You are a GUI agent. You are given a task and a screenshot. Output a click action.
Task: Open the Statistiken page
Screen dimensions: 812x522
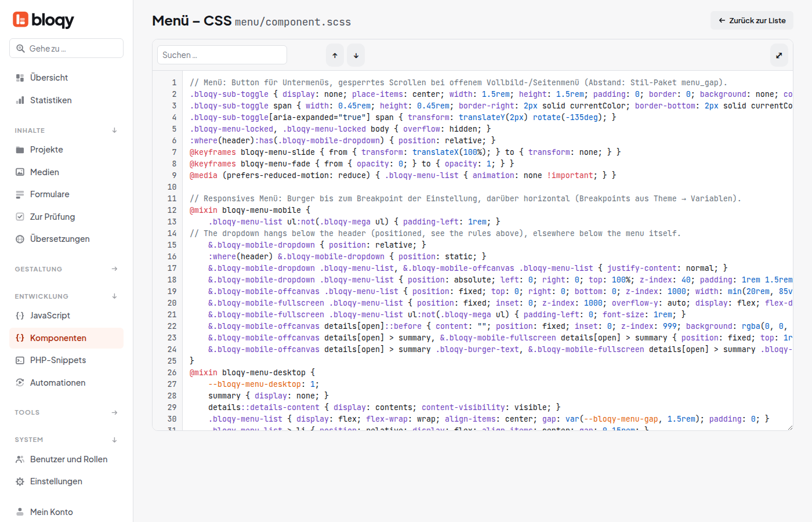point(66,100)
